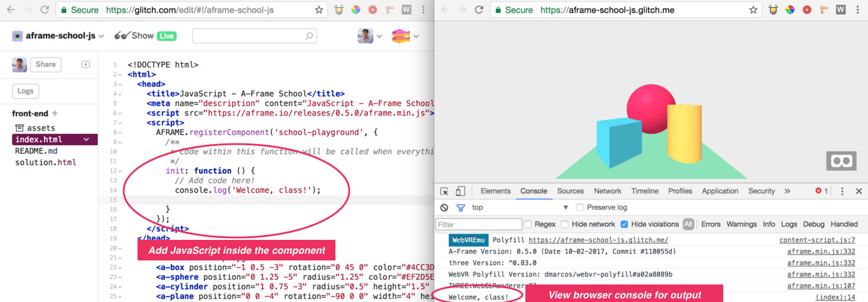Click the inspect element picker icon
Screen dimensions: 868x302
445,191
